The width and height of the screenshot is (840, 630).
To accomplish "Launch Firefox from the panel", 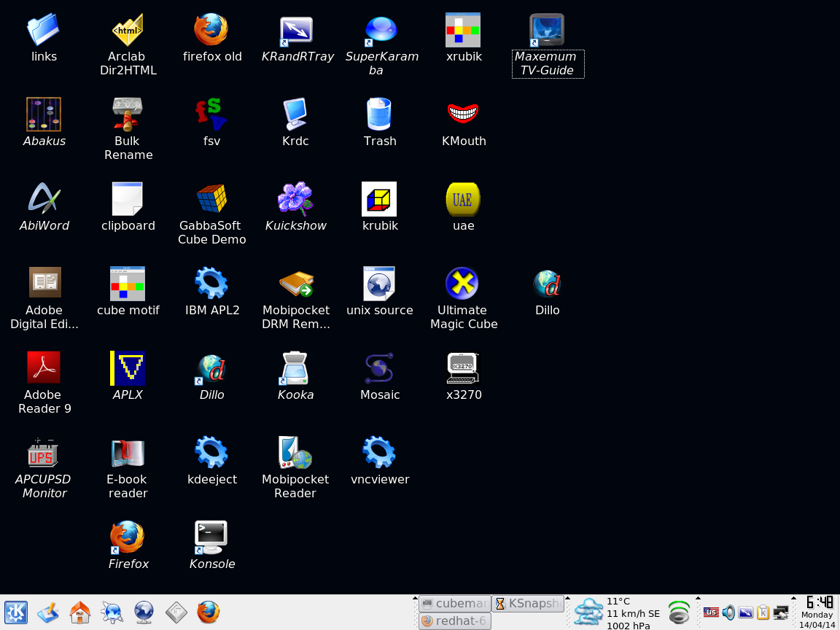I will [209, 612].
